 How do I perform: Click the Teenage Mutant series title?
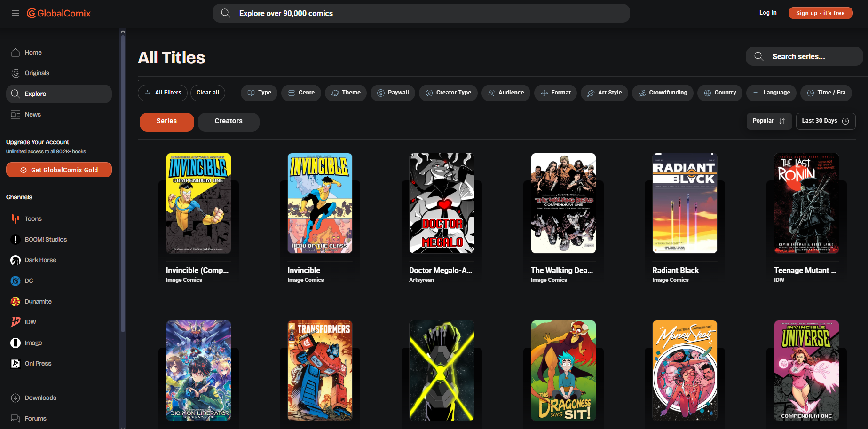point(805,271)
